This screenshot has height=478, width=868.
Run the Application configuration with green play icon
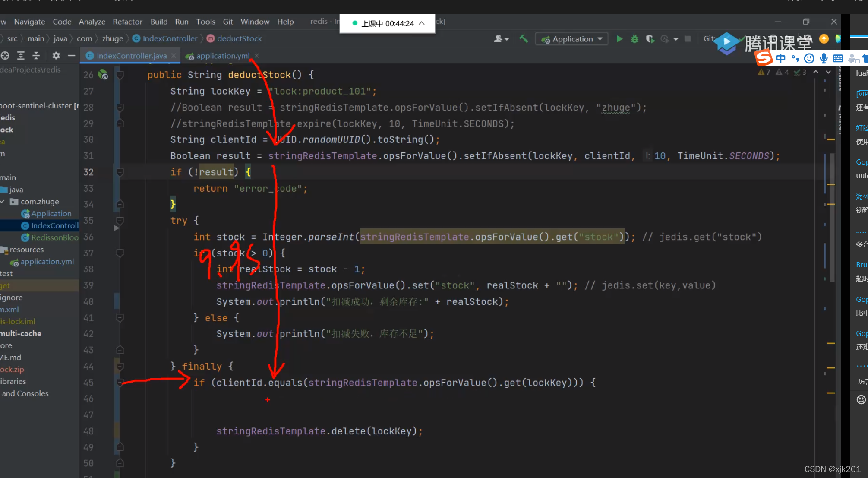tap(619, 38)
